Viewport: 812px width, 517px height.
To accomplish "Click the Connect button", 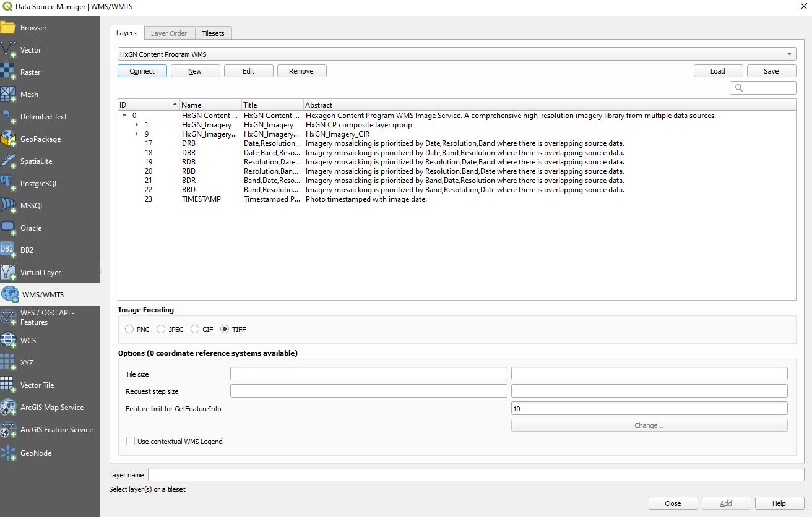I will coord(142,71).
